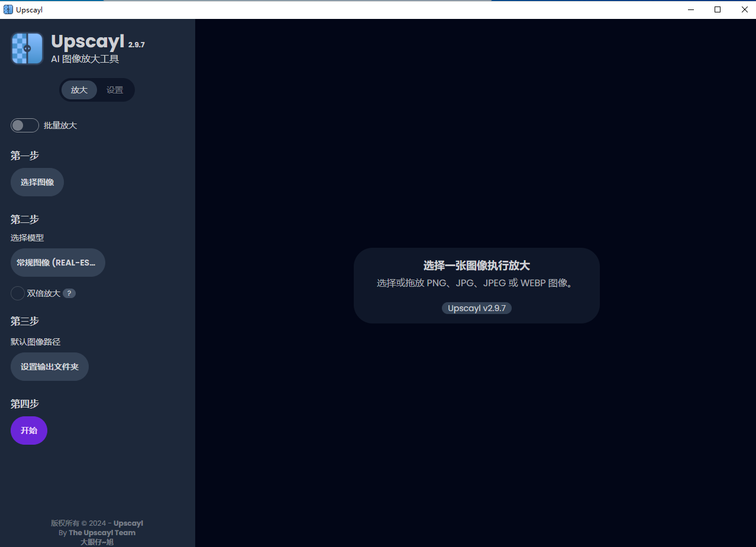The width and height of the screenshot is (756, 547).
Task: Click the 默认图像路径 label in 第三步
Action: click(x=35, y=341)
